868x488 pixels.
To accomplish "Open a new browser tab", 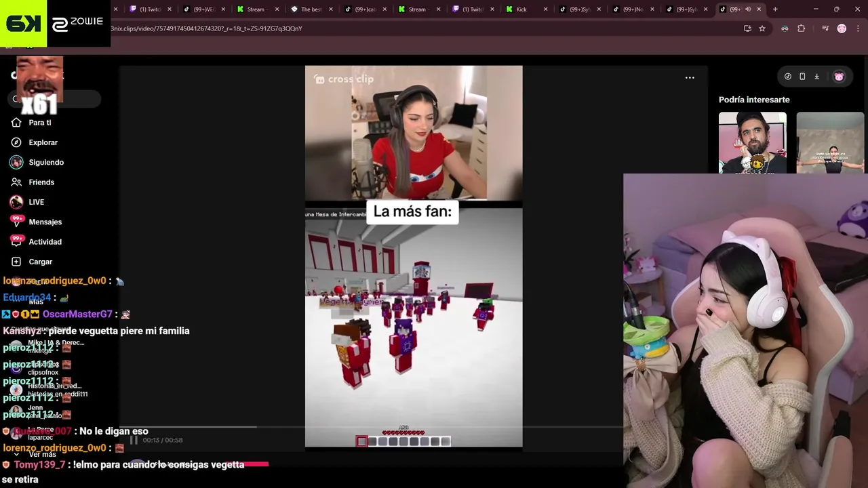I will (x=775, y=9).
